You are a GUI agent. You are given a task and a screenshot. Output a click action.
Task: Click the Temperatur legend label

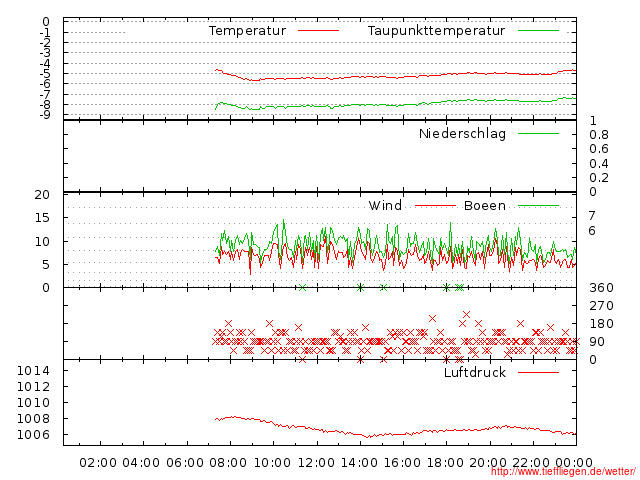pos(247,31)
